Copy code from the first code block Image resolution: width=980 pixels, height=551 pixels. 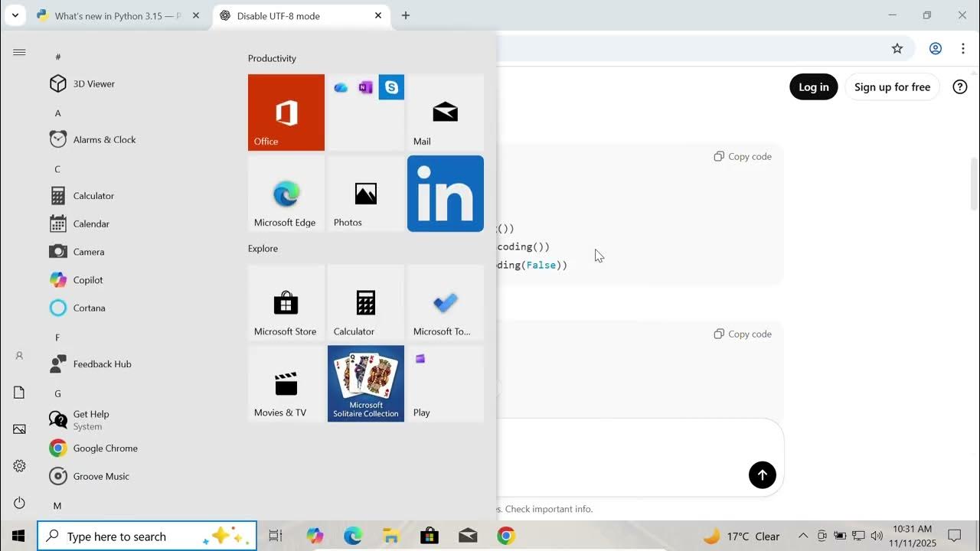click(x=743, y=156)
